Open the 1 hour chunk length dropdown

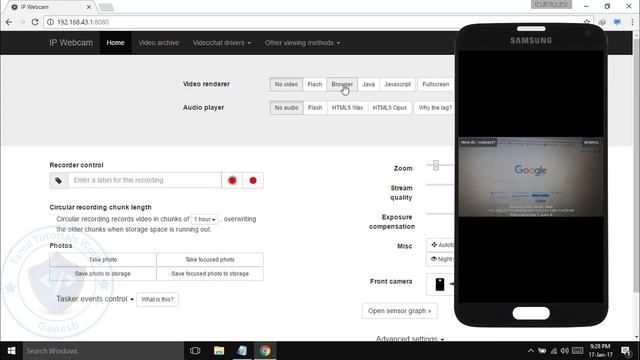click(204, 219)
